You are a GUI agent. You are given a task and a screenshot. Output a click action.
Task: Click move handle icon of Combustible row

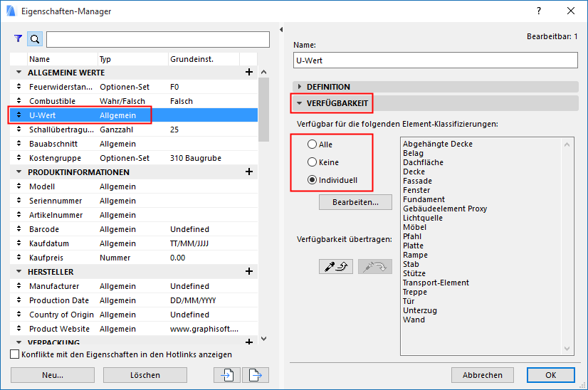[x=19, y=101]
